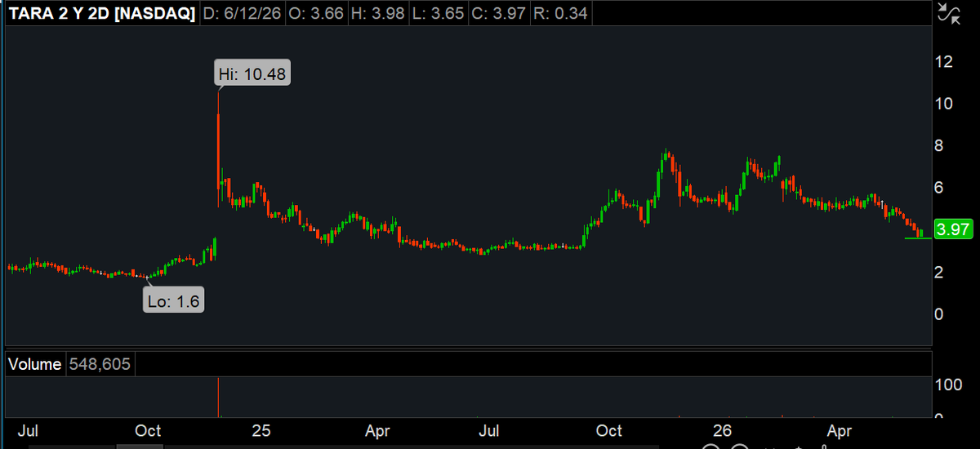This screenshot has height=449, width=980.
Task: Click the Lo: 1.6 price bubble
Action: pos(174,300)
